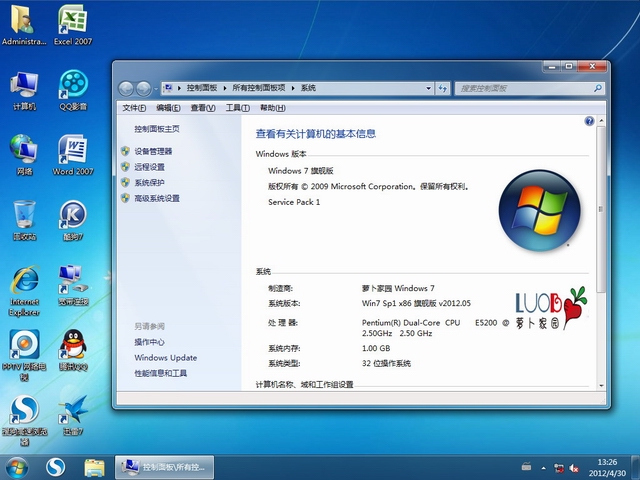Open the 帮助(H) menu
Viewport: 640px width, 480px height.
[273, 108]
